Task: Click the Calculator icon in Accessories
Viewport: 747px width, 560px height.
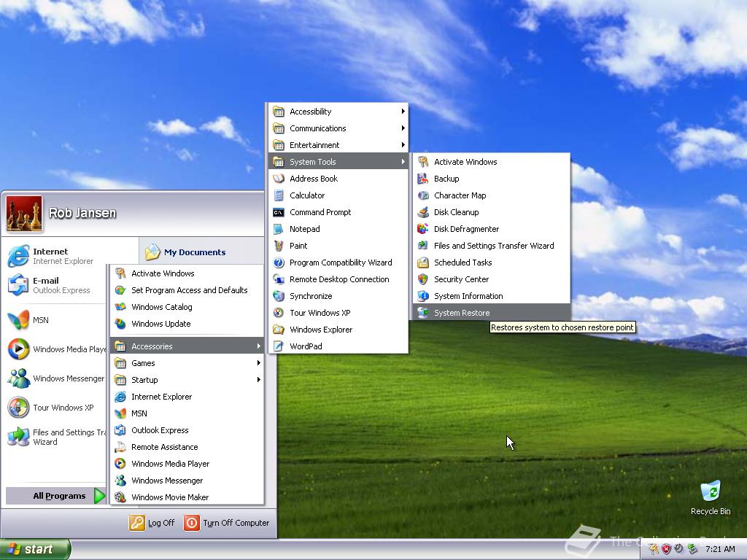Action: pyautogui.click(x=279, y=195)
